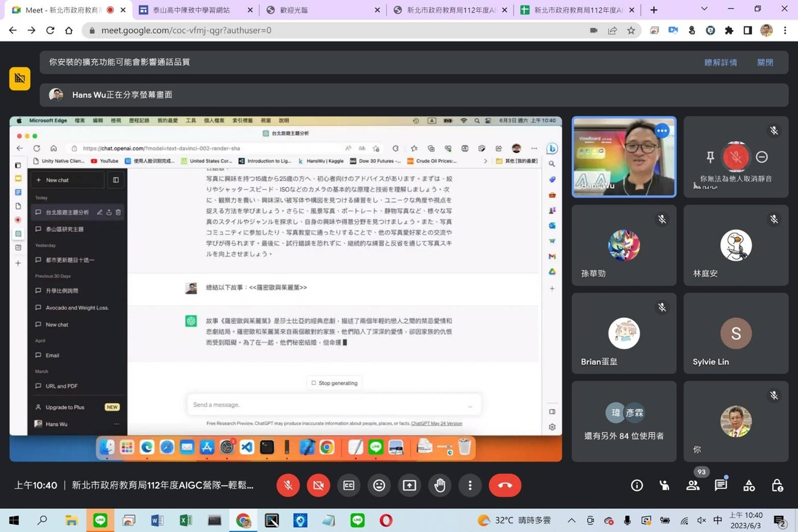Open Meet more options three-dot menu
The width and height of the screenshot is (798, 532).
tap(470, 485)
